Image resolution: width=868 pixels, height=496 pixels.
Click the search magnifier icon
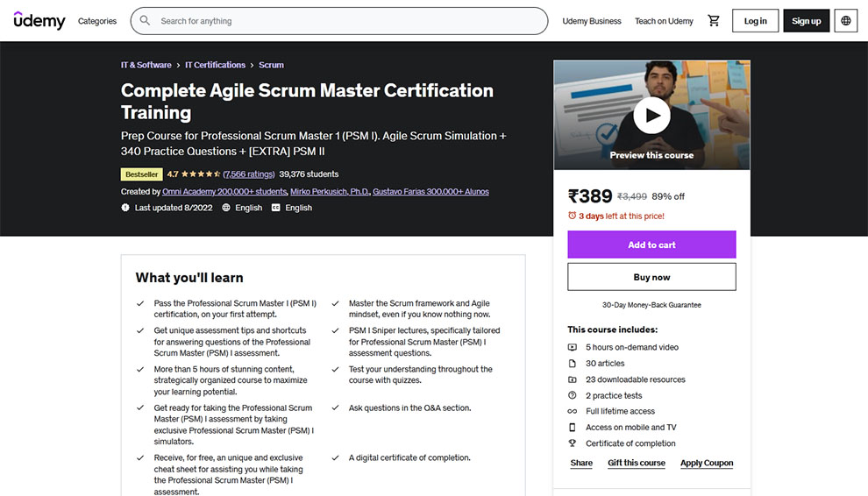tap(145, 20)
